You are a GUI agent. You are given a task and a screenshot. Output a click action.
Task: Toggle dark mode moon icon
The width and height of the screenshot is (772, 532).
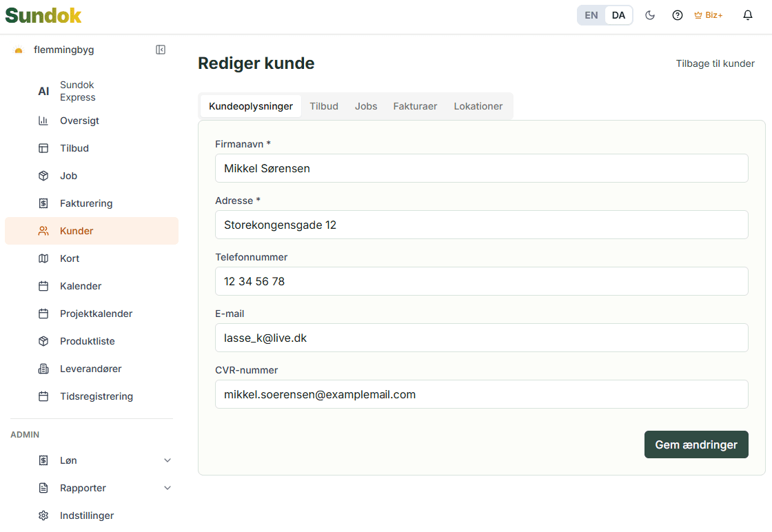(650, 15)
